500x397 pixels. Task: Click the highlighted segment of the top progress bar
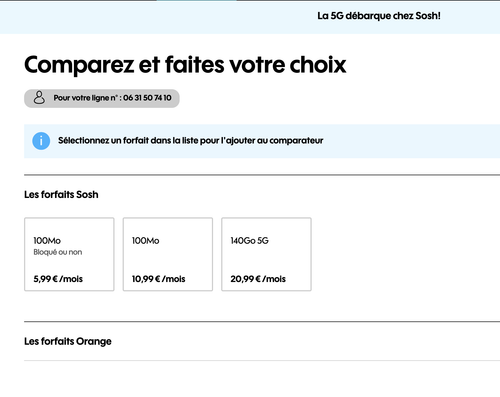pyautogui.click(x=197, y=1)
